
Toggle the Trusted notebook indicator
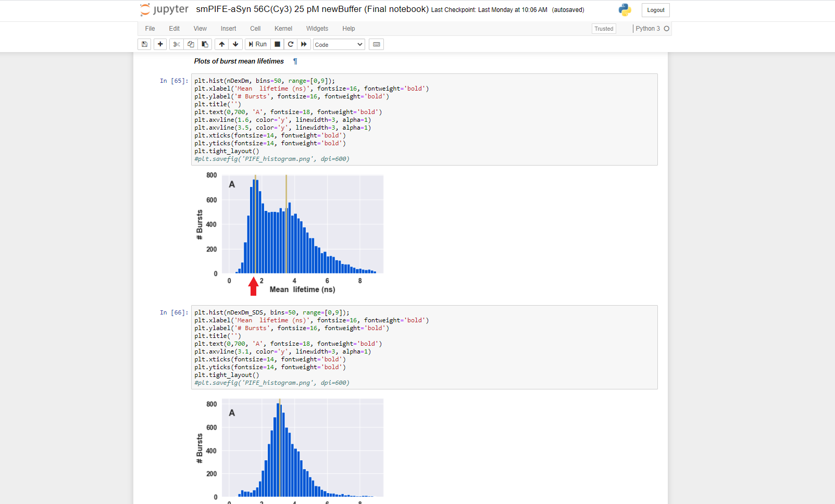[x=604, y=29]
